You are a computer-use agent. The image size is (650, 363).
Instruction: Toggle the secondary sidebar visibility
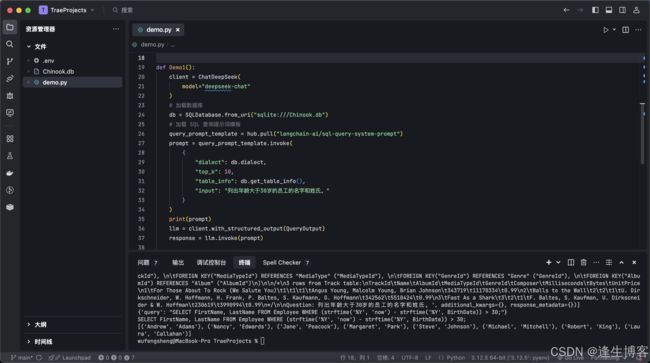pos(622,10)
